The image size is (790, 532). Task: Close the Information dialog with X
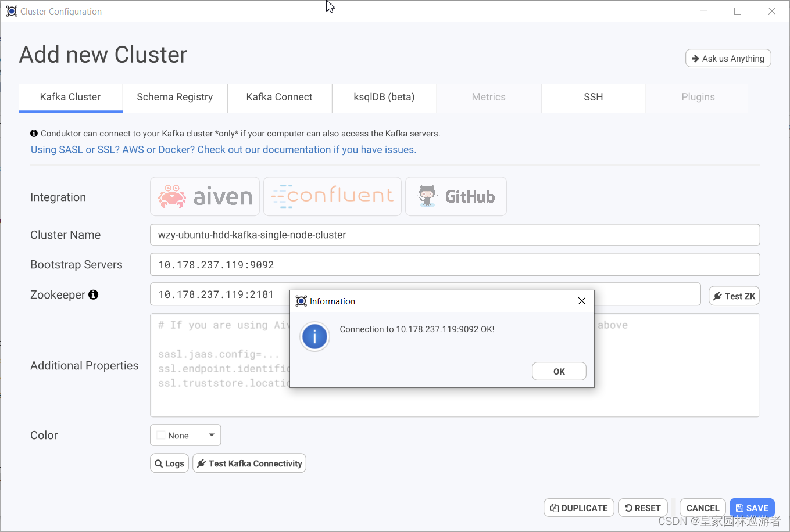pyautogui.click(x=581, y=301)
